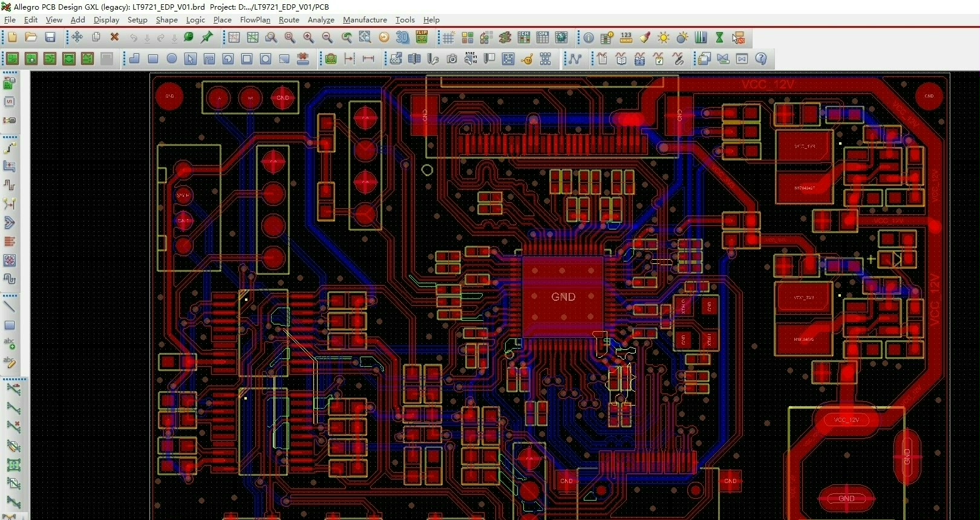This screenshot has height=520, width=980.
Task: Click the zoom out magnifier icon
Action: (327, 38)
